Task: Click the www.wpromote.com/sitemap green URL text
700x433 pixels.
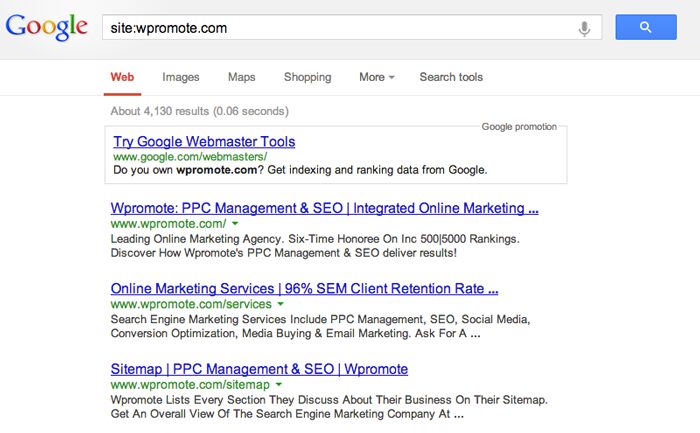Action: click(x=190, y=384)
